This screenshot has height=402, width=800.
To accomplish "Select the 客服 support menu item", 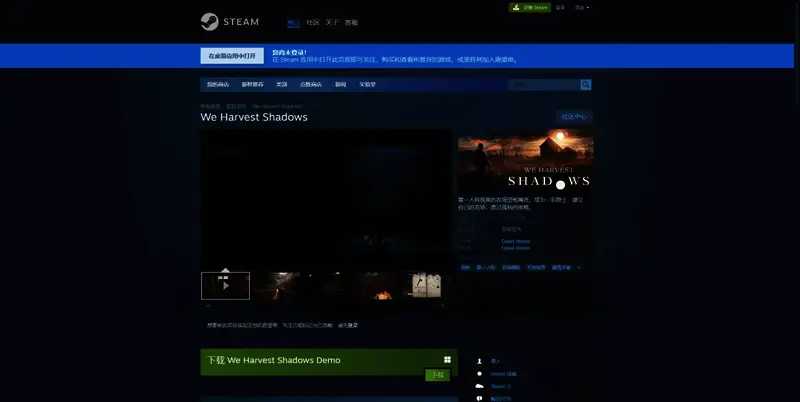I will [x=351, y=22].
